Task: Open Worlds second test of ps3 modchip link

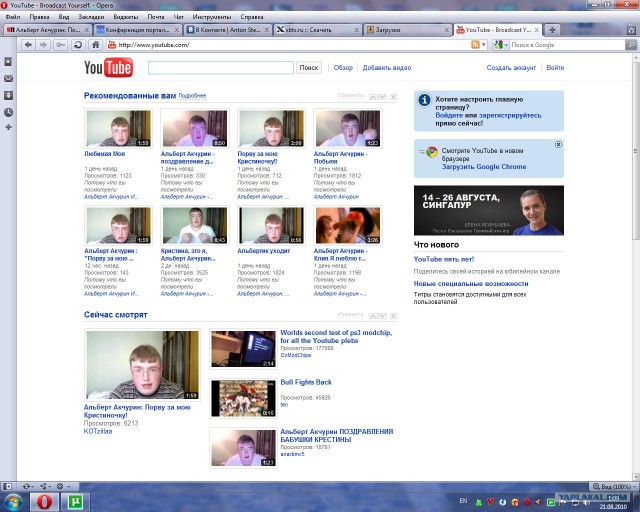Action: point(336,336)
